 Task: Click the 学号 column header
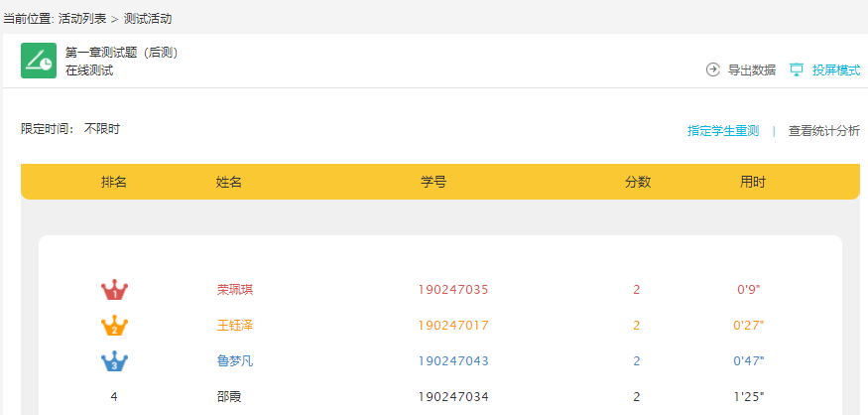coord(434,183)
